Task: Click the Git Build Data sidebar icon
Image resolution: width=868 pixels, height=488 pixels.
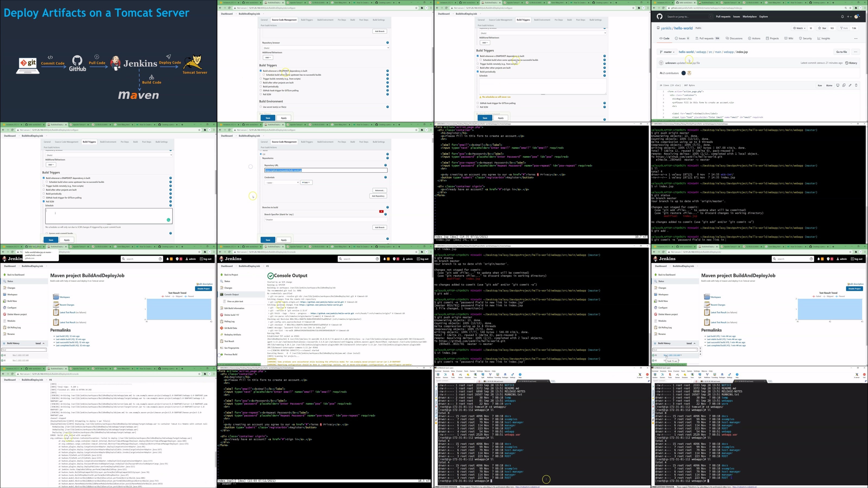Action: tap(222, 328)
